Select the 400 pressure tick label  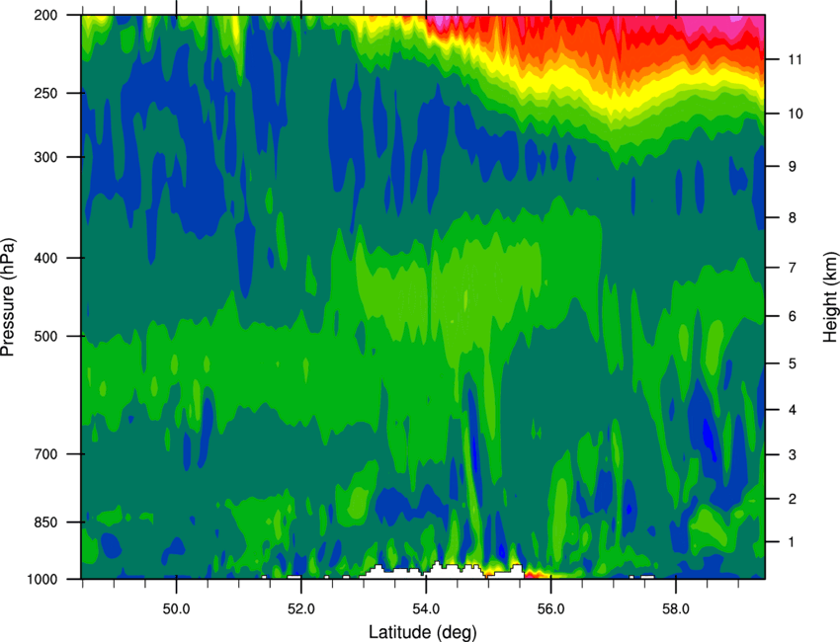pos(45,258)
